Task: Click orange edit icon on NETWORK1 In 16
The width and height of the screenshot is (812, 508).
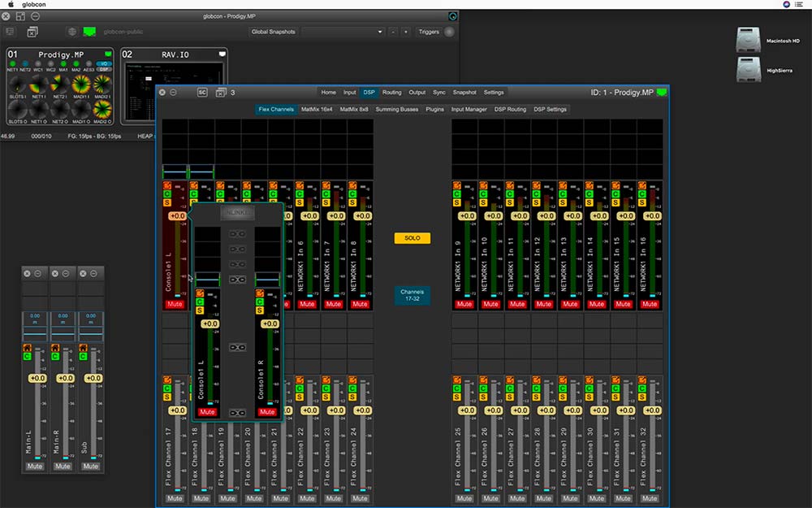Action: [x=642, y=185]
